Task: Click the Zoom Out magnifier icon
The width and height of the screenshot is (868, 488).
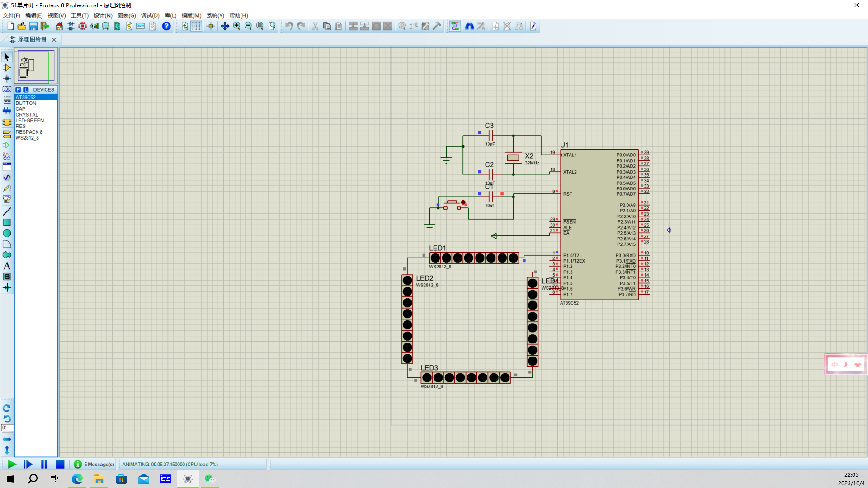Action: point(248,26)
